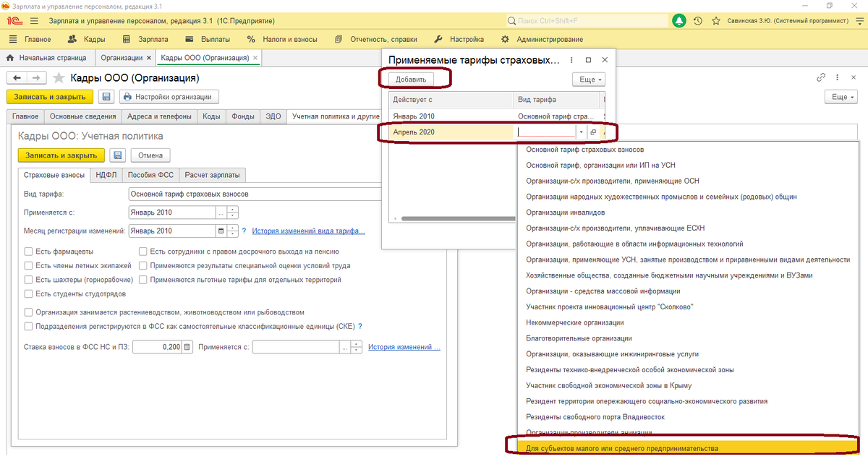Open calendar for Месяц регистрации изменений
The image size is (868, 459).
pyautogui.click(x=221, y=231)
